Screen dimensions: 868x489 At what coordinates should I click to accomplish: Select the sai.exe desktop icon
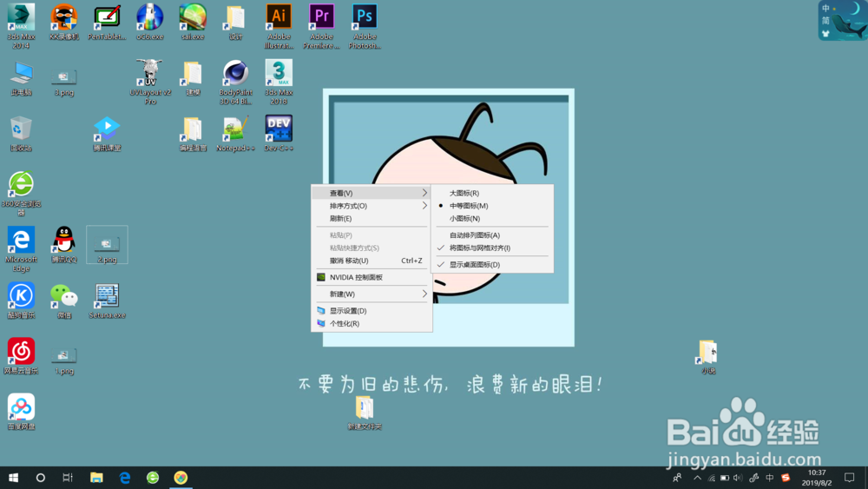tap(193, 23)
